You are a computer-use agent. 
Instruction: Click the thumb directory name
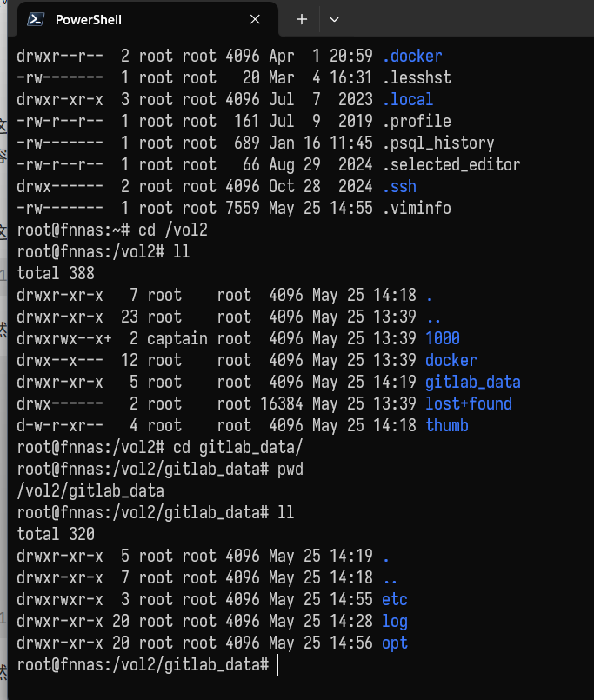click(x=447, y=426)
